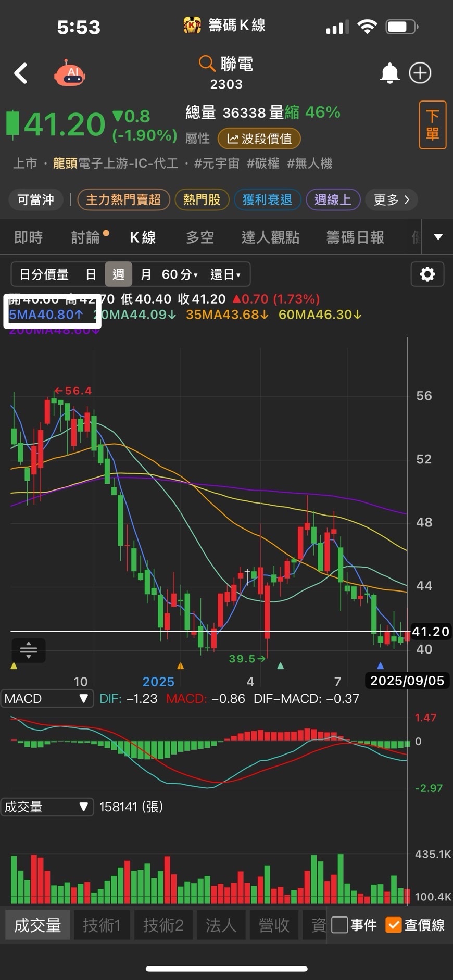Tap the 20MA44.09 moving average label
Screen dimensions: 453x980
click(135, 315)
